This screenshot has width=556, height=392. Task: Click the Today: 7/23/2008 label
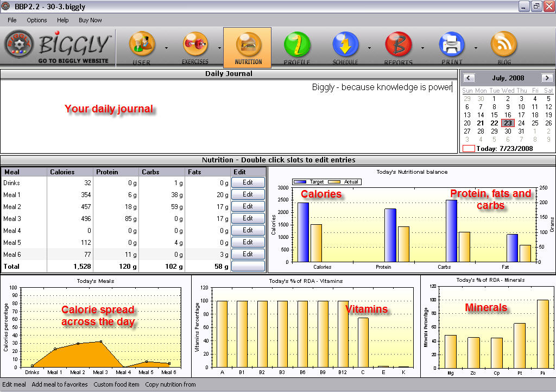point(504,149)
